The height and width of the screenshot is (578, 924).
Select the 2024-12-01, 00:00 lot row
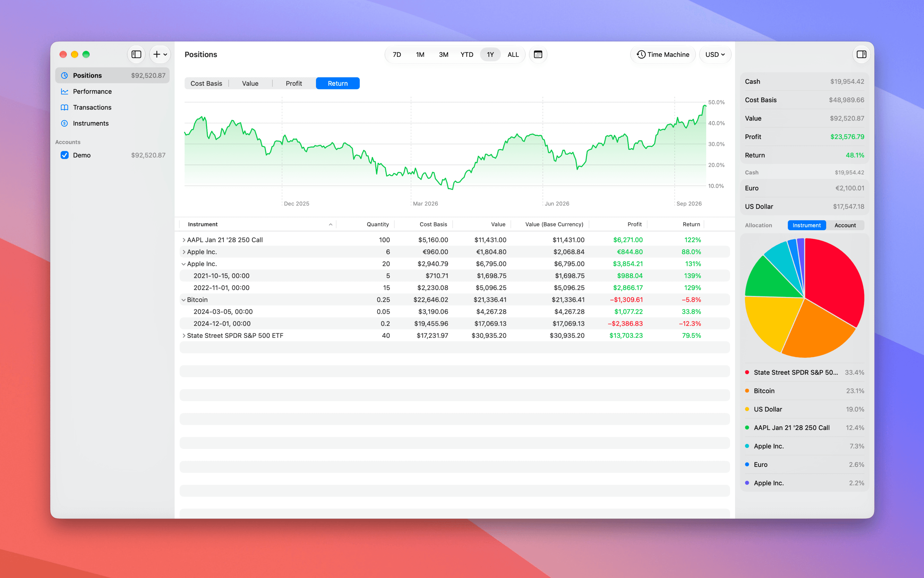pos(455,324)
